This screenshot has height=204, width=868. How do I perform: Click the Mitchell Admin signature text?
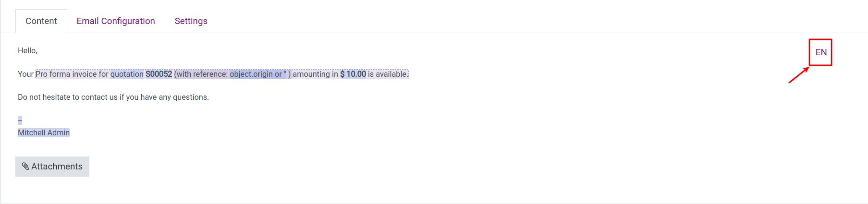pyautogui.click(x=44, y=132)
